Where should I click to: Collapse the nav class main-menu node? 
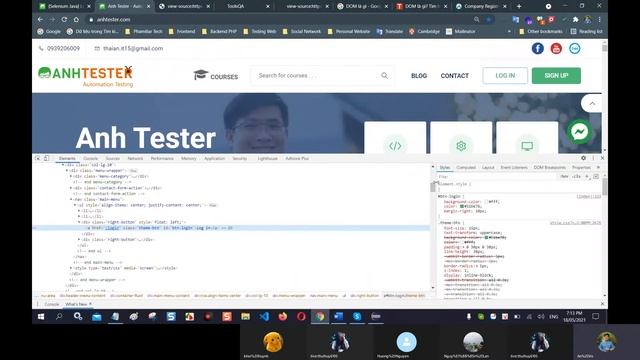pos(71,199)
